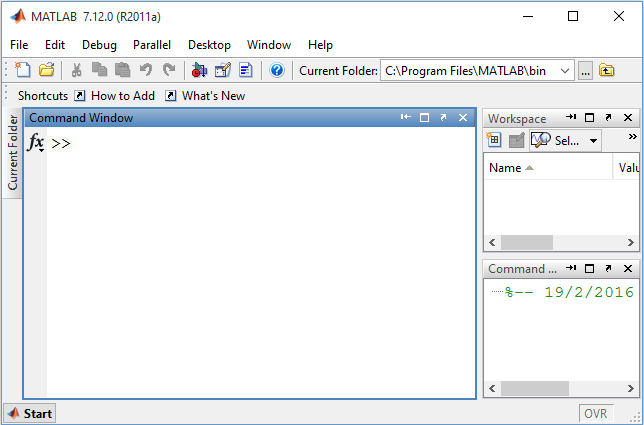Open the Select data to plot dropdown
Screen dimensions: 644x425
565,140
